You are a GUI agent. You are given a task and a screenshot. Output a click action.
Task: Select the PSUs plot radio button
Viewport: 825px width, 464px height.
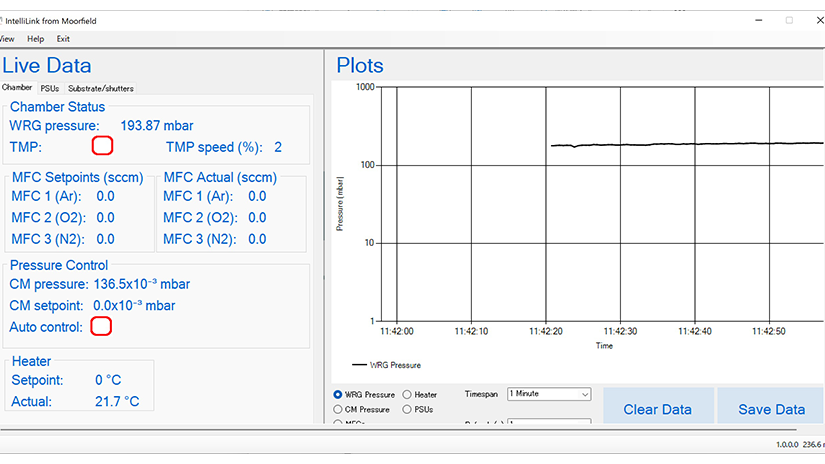point(407,409)
